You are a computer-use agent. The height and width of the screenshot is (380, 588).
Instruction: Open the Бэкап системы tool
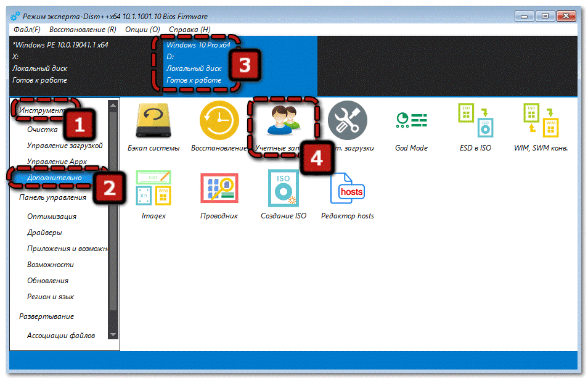(x=153, y=126)
